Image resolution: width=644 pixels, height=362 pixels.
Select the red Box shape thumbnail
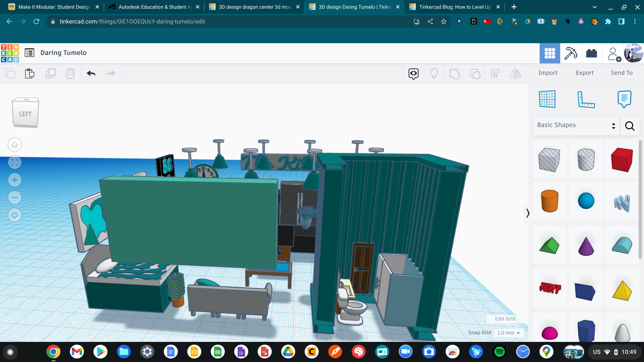click(622, 160)
